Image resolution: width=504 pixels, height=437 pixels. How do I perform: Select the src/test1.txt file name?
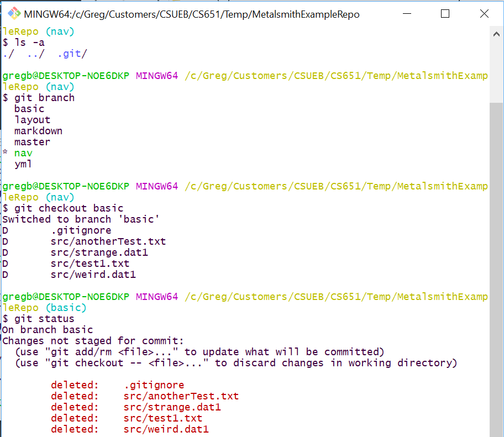(162, 418)
